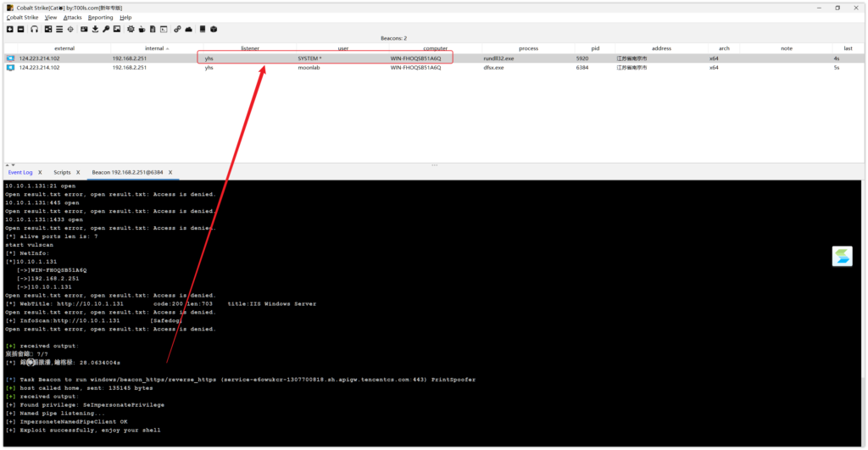Click the cloud Manage Web Server icon
The image size is (868, 450).
tap(189, 30)
